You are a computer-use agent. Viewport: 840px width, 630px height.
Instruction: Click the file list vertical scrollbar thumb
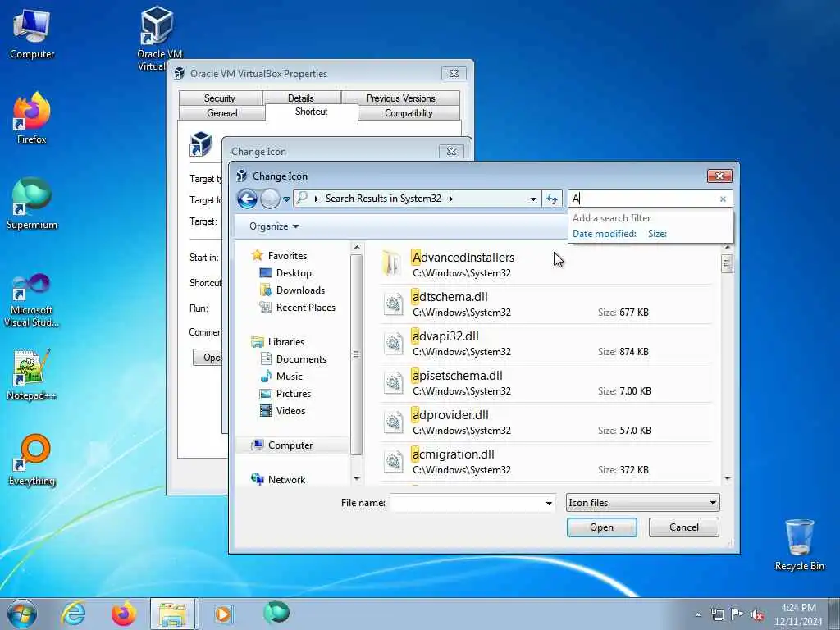pyautogui.click(x=727, y=263)
